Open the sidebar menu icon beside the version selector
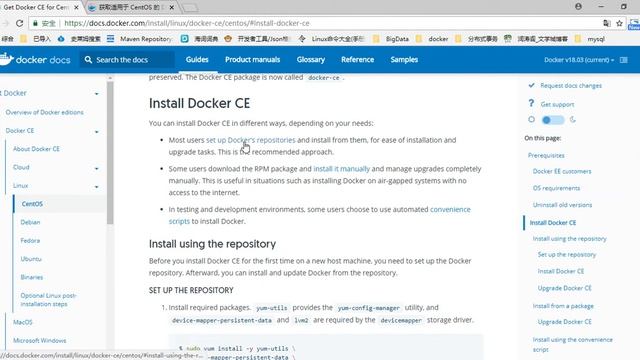This screenshot has height=360, width=640. click(624, 60)
